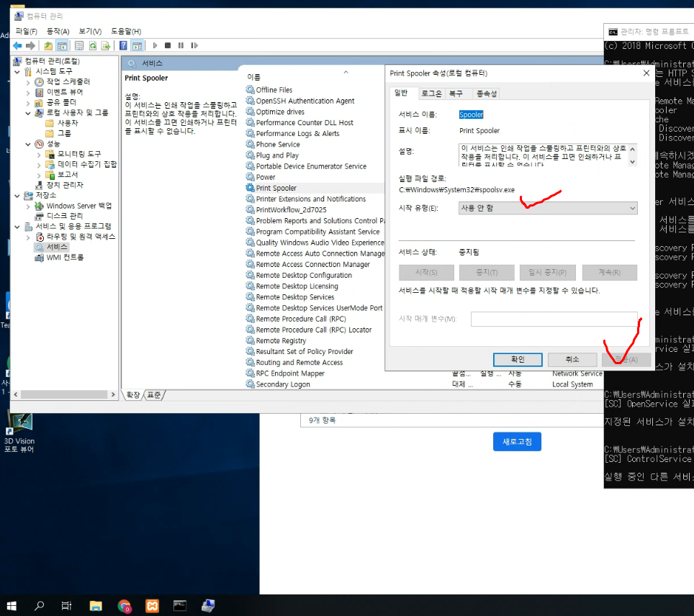Collapse the 로컬 사용자 및 그룹 node
Screen dimensions: 694x616
[x=28, y=113]
